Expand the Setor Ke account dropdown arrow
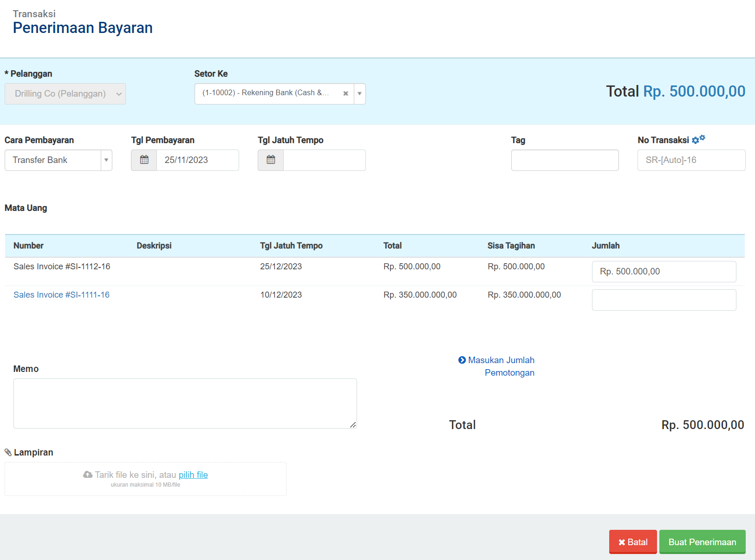755x560 pixels. click(359, 94)
